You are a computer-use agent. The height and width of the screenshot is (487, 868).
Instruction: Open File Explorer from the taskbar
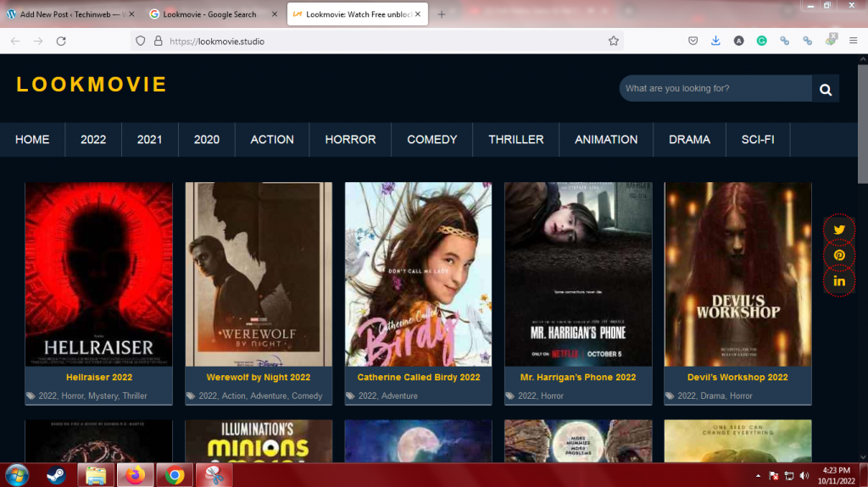point(96,475)
